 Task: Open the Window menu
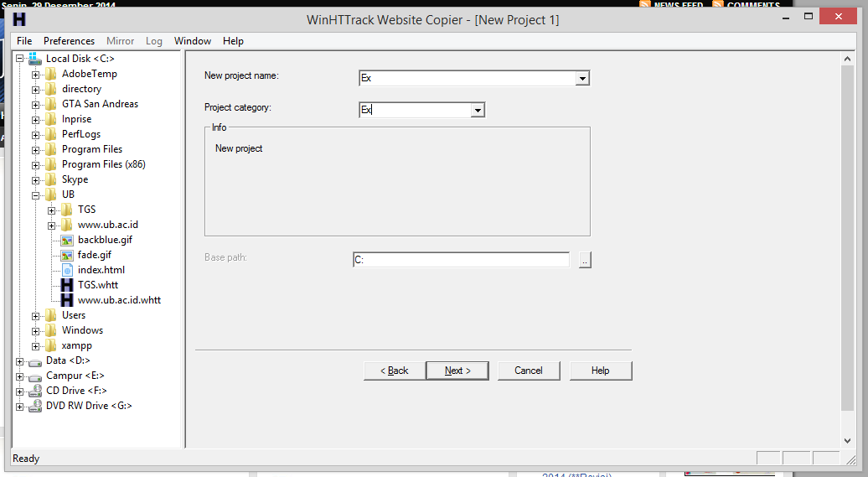click(x=193, y=41)
